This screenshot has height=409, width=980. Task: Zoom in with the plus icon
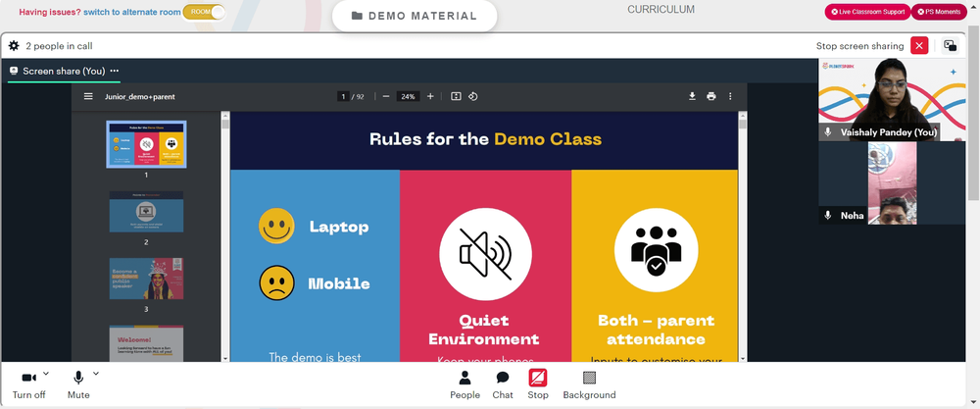pos(430,96)
